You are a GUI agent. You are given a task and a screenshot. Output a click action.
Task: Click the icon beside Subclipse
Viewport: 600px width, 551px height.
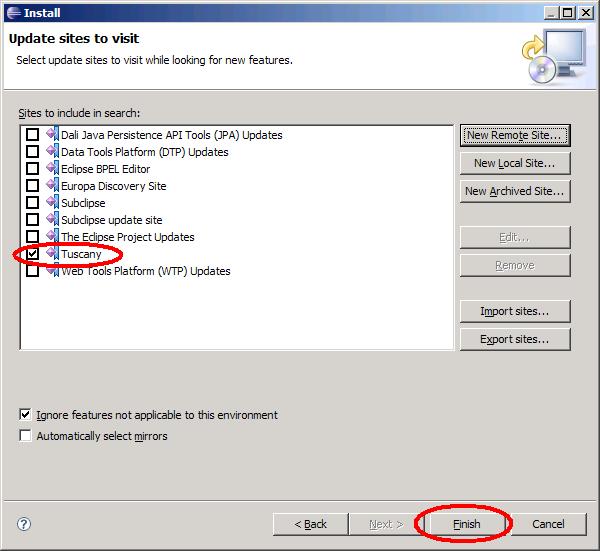(53, 202)
